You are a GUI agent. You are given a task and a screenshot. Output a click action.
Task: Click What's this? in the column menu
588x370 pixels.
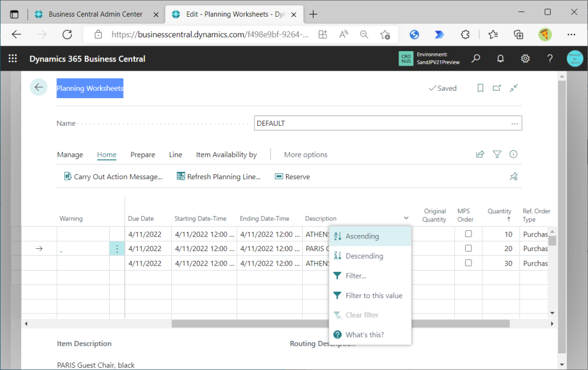(x=370, y=335)
